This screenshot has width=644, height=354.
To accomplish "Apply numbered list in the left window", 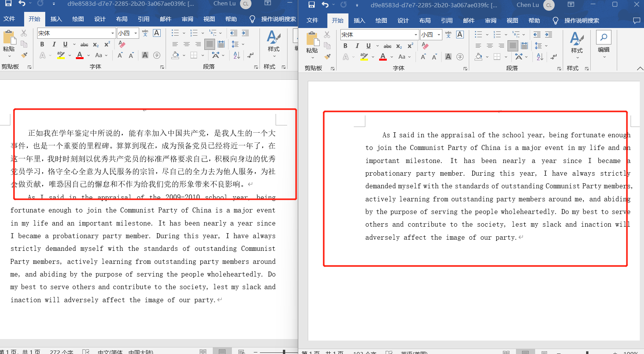I will coord(194,33).
